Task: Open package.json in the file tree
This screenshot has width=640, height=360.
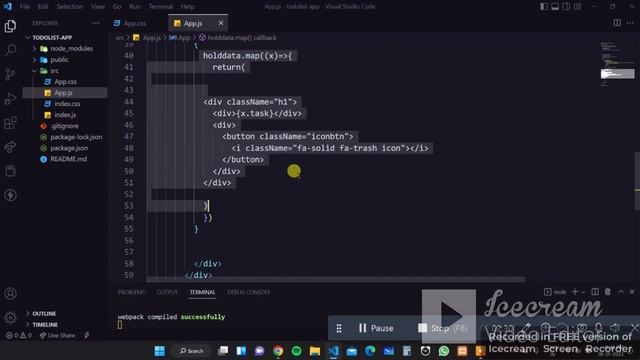Action: coord(69,148)
